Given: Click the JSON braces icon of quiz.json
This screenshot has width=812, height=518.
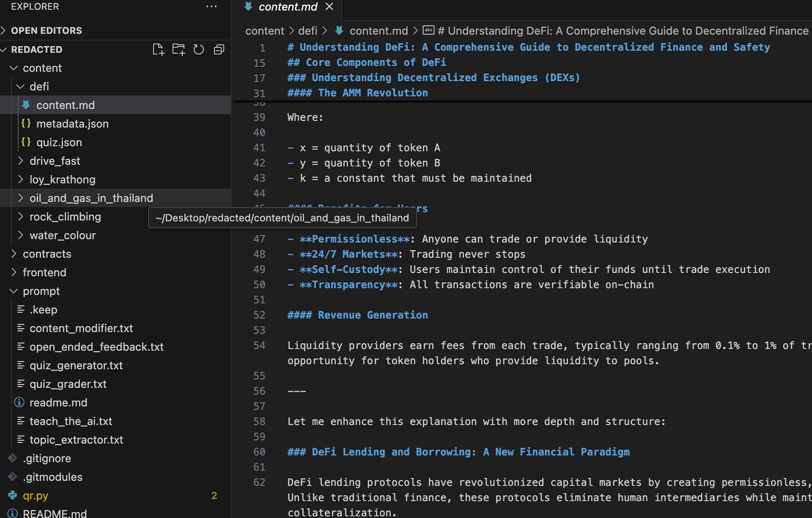Looking at the screenshot, I should [x=26, y=142].
